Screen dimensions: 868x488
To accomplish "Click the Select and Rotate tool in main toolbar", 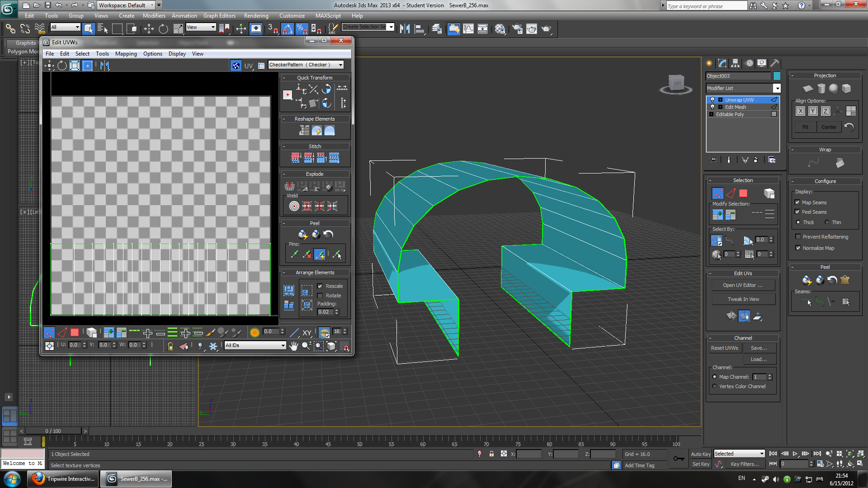I will [163, 29].
